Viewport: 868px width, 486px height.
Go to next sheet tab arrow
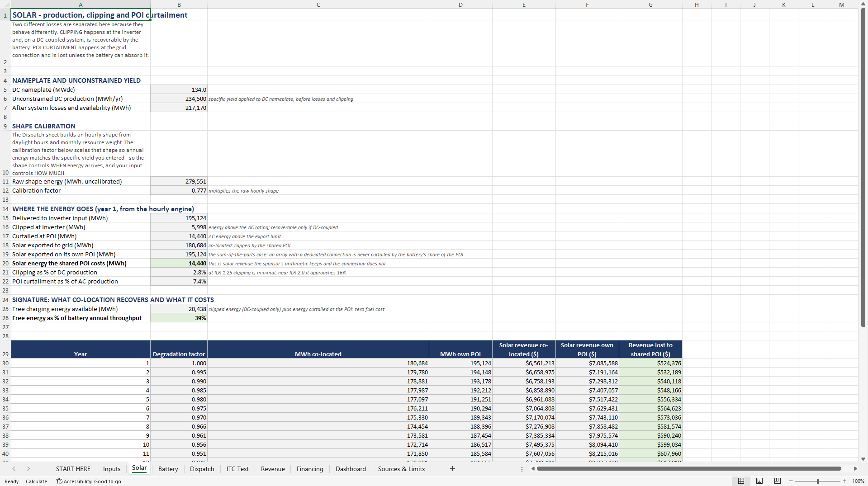pyautogui.click(x=28, y=469)
